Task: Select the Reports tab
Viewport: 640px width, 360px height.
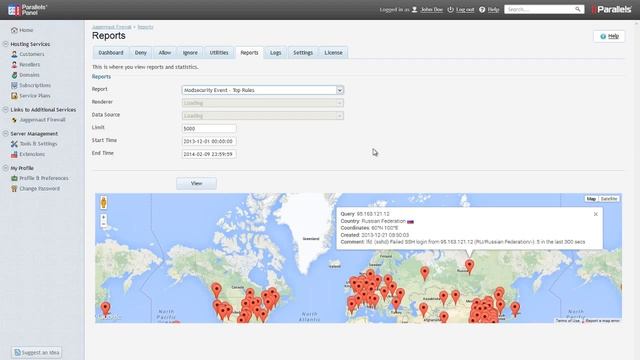Action: coord(249,53)
